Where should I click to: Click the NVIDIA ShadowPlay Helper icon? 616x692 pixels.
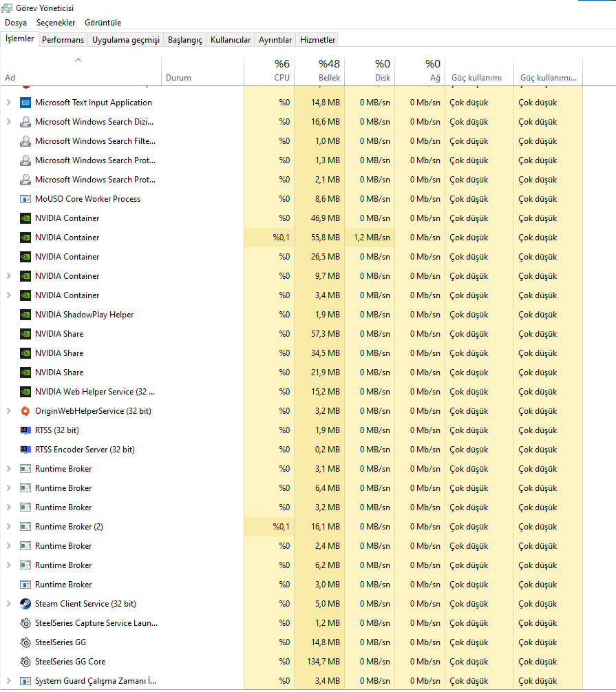[25, 315]
